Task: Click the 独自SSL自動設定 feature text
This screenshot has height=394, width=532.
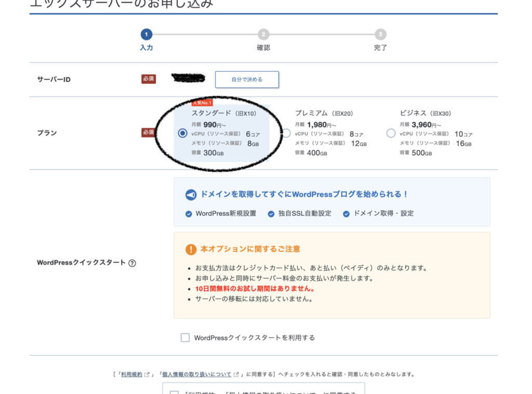Action: coord(304,214)
